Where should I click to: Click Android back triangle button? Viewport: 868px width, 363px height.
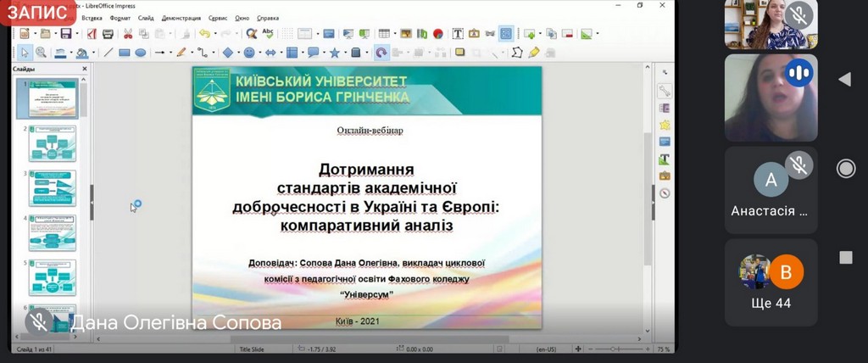coord(845,80)
